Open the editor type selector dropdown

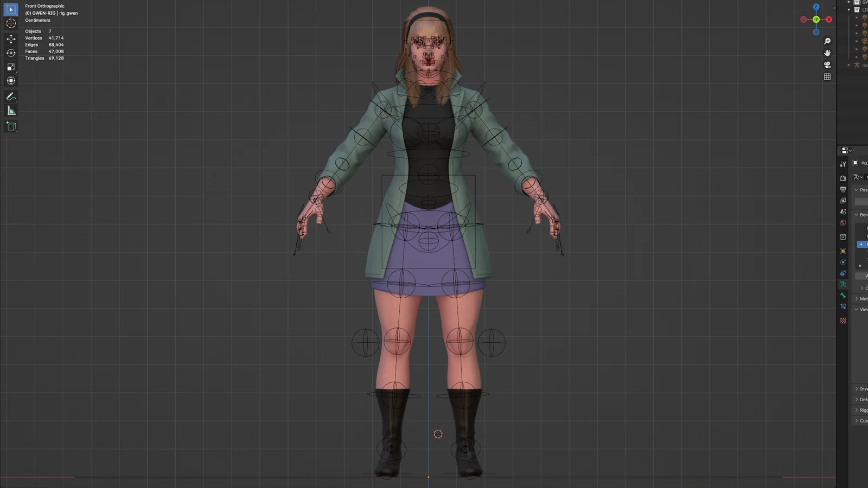845,150
